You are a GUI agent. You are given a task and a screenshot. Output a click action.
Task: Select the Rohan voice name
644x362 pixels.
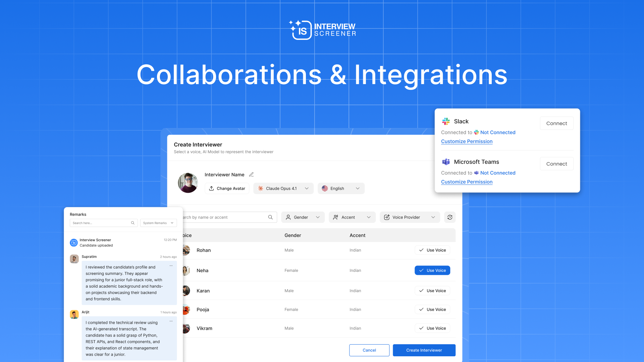pos(204,250)
